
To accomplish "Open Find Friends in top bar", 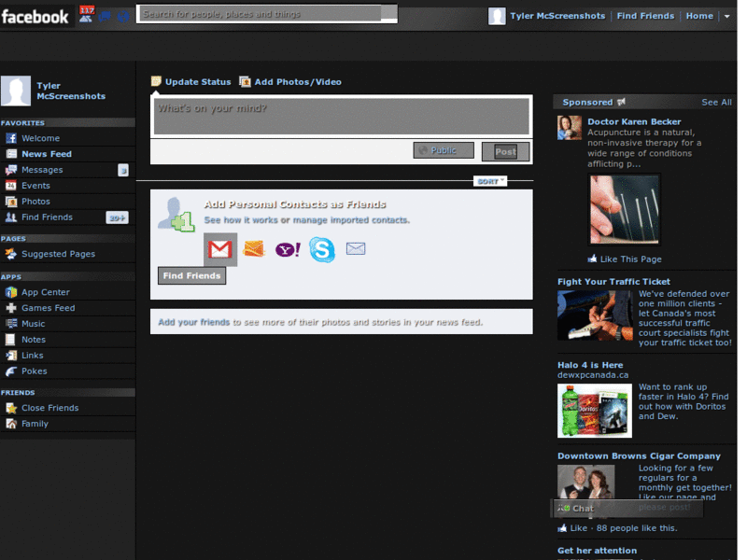I will pos(645,16).
